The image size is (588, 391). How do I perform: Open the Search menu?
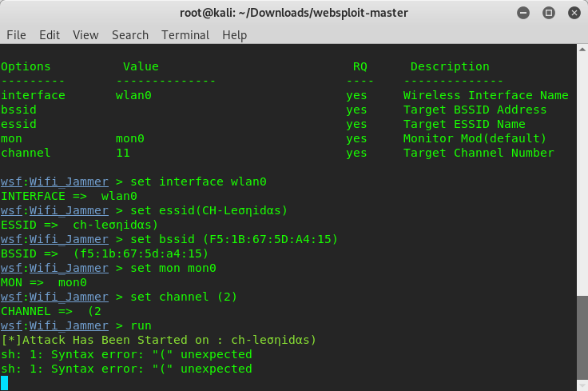pos(130,35)
